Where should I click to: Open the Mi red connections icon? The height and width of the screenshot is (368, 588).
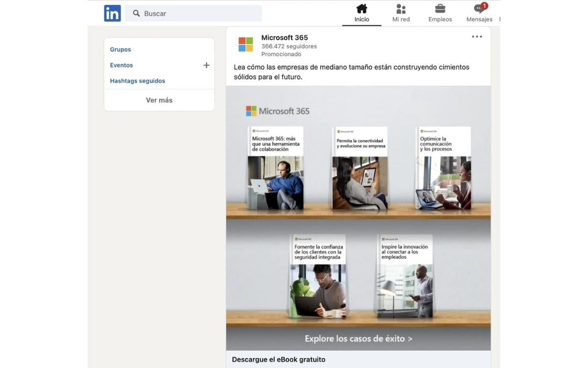pyautogui.click(x=400, y=8)
